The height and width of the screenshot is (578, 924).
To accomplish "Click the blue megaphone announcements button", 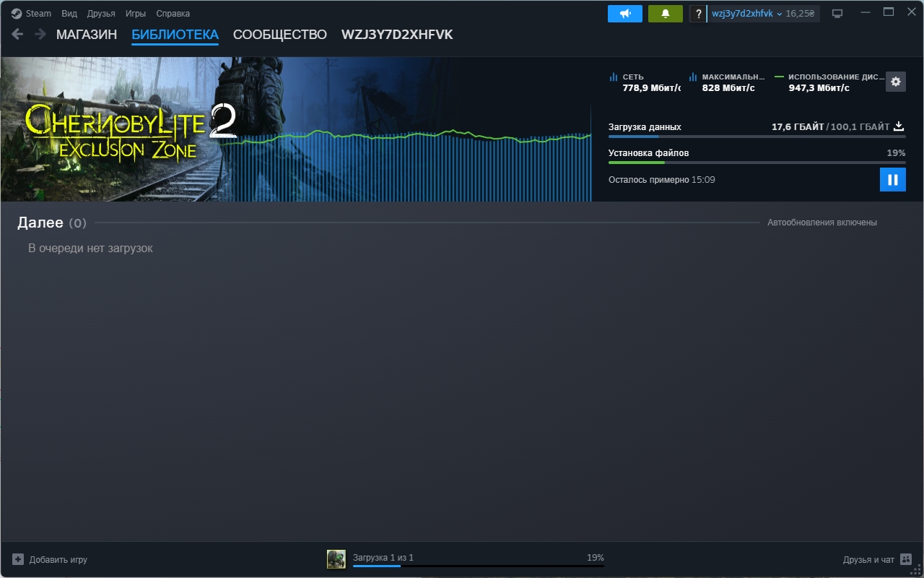I will point(625,14).
